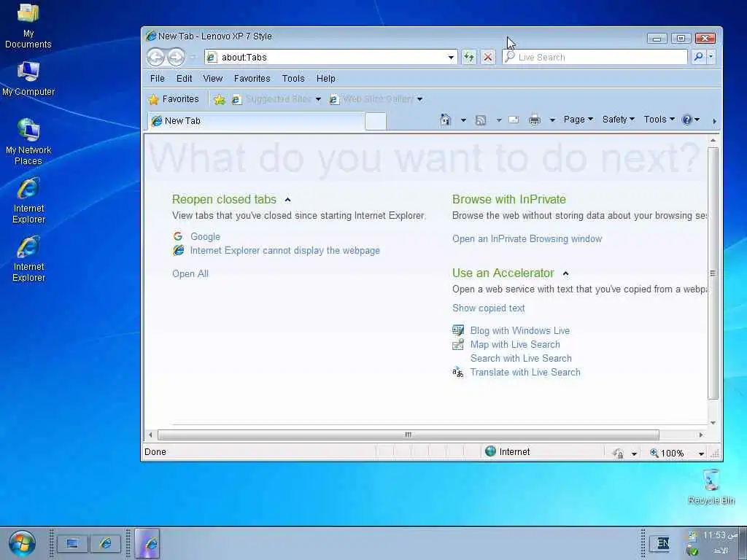This screenshot has width=747, height=560.
Task: Click the Print icon in command bar
Action: (535, 120)
